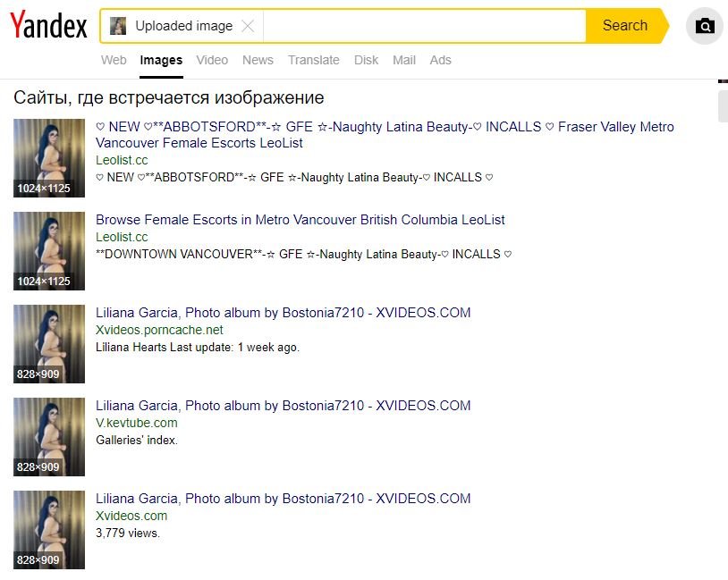Open the ABBOTSFORD Fraser Valley result title

coord(385,135)
